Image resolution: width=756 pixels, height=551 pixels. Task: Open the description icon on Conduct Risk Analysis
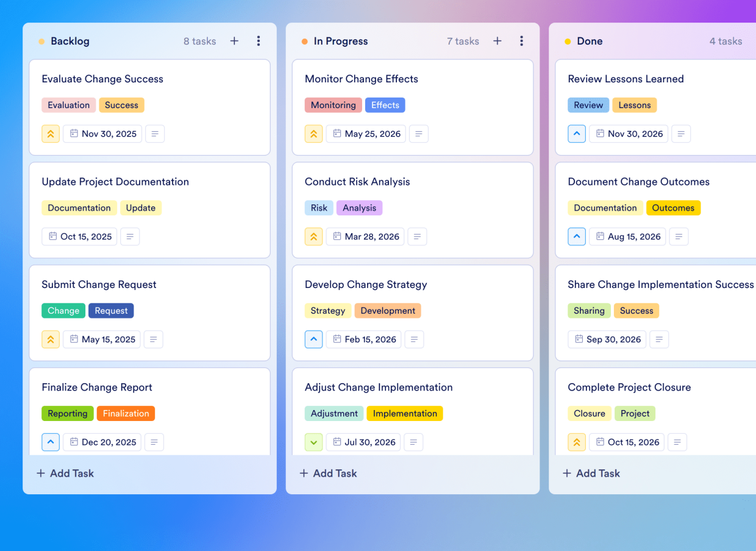[417, 236]
